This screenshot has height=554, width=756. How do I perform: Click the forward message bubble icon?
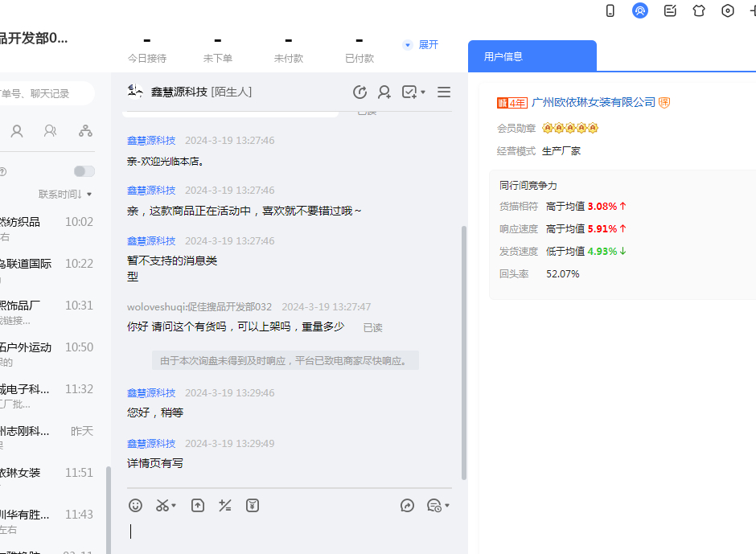408,505
